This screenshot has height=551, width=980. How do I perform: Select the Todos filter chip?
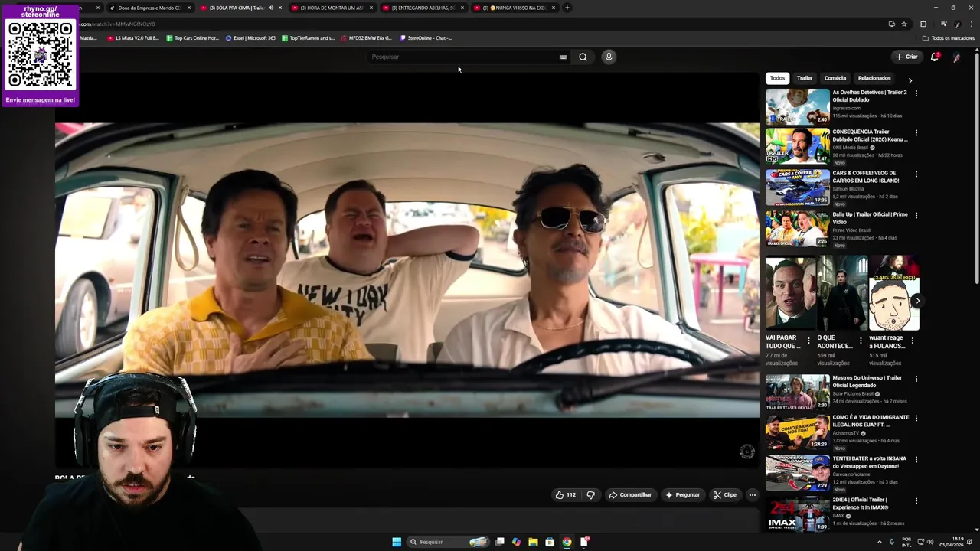(x=777, y=78)
